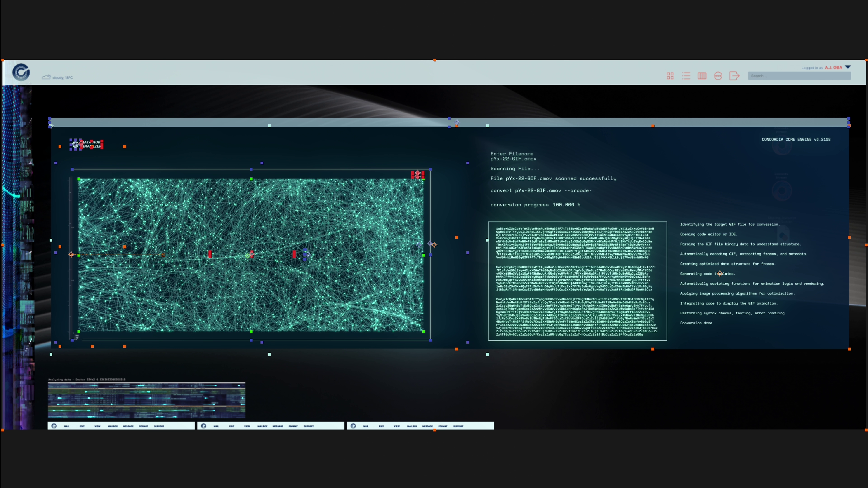Open FORMAT in the rightmost bottom menu bar

tap(443, 426)
